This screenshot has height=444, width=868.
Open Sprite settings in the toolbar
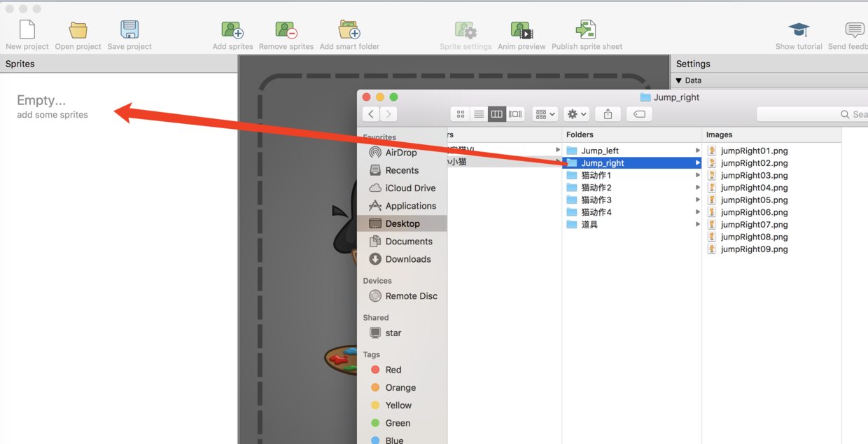[465, 30]
